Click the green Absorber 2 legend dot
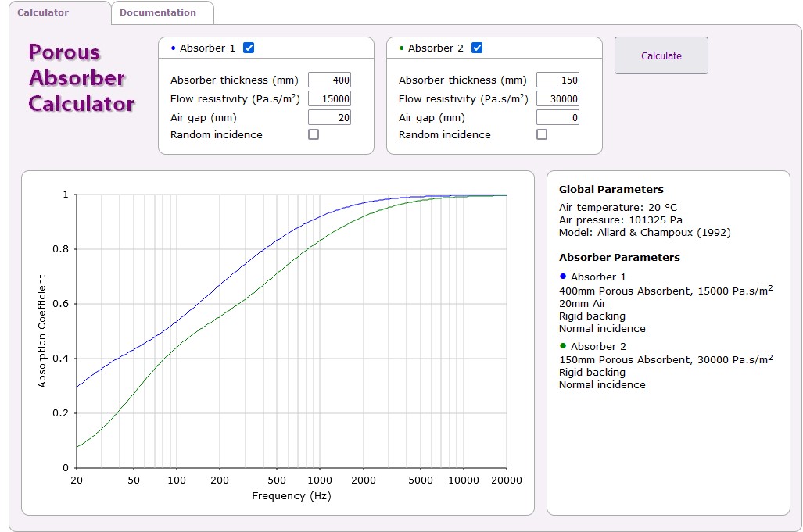 (563, 345)
